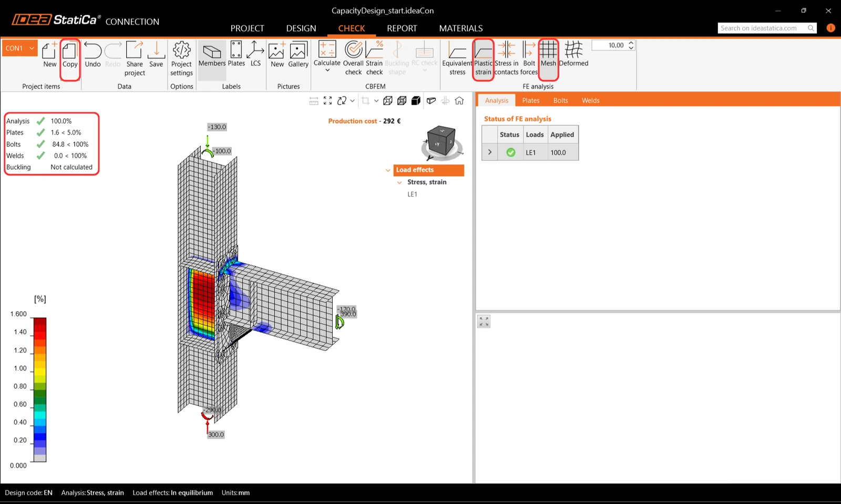841x504 pixels.
Task: Click the Status column header
Action: pos(509,135)
